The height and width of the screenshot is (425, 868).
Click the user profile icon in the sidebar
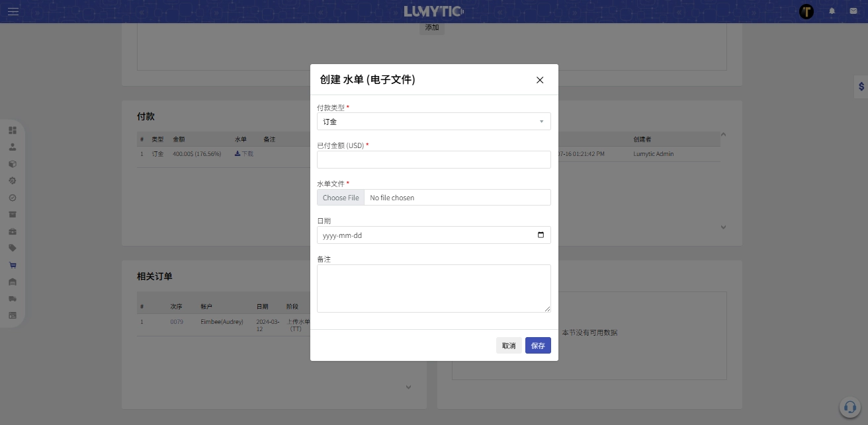(x=13, y=147)
